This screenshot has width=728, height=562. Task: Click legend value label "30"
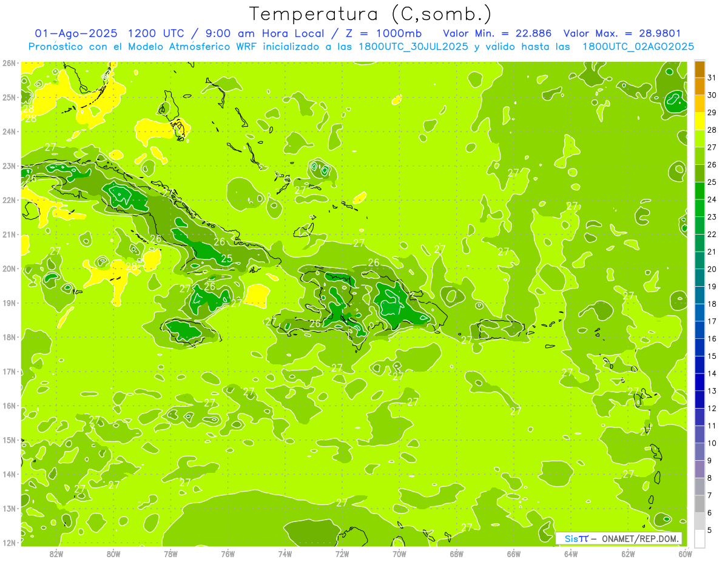click(712, 95)
